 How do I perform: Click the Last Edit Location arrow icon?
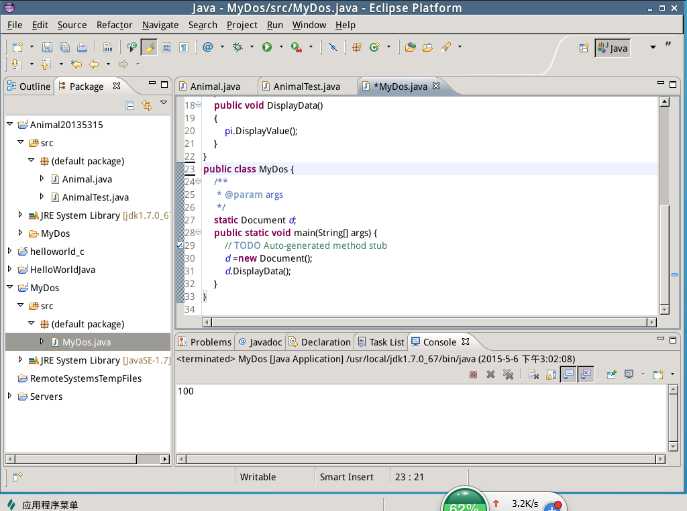pos(77,65)
